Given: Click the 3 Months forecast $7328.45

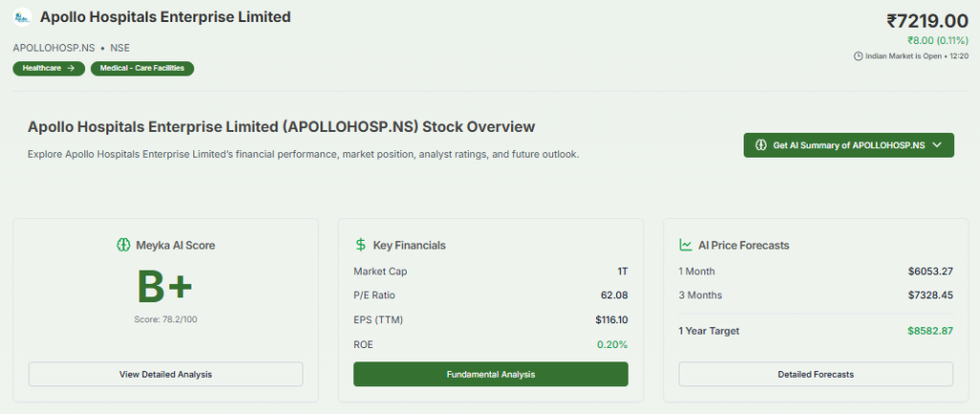Looking at the screenshot, I should [x=930, y=295].
